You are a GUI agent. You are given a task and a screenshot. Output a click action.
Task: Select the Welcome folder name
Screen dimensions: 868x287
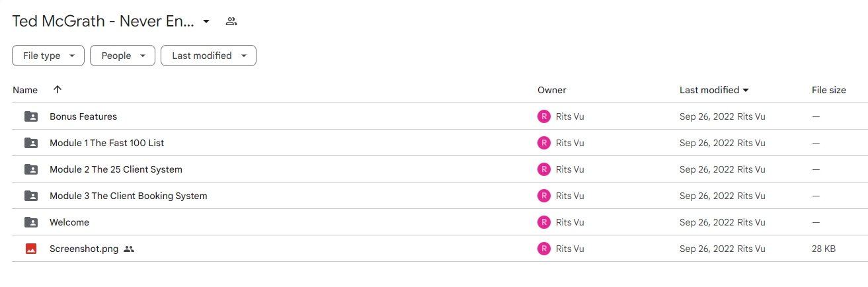click(x=69, y=222)
